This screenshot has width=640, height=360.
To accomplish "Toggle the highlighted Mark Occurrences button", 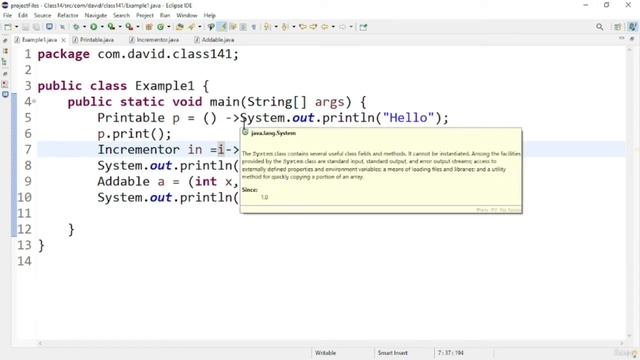I will click(223, 27).
